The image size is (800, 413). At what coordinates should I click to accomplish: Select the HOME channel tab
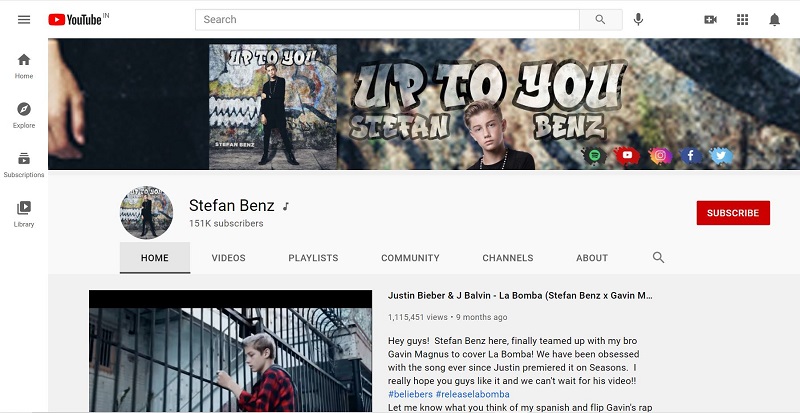tap(155, 258)
